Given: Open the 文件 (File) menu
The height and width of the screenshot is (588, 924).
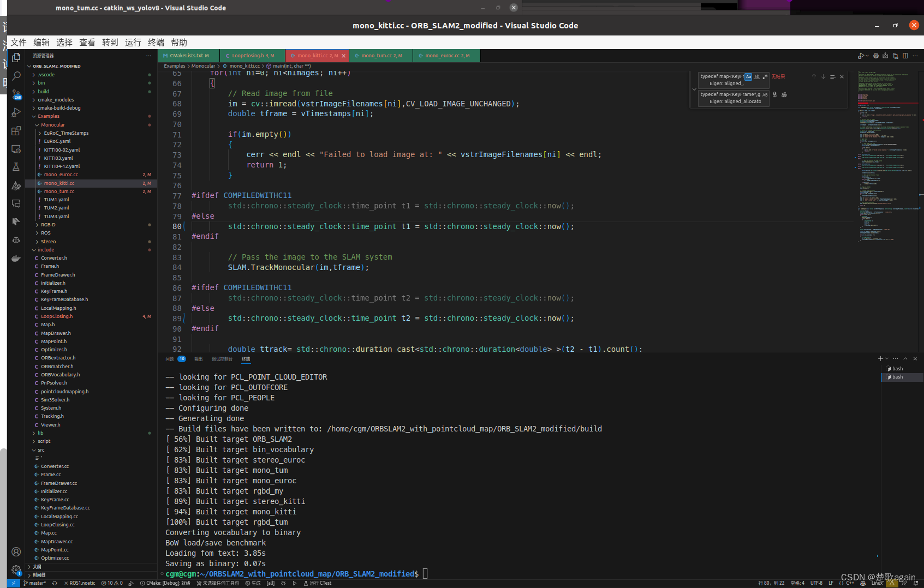Looking at the screenshot, I should pos(19,43).
